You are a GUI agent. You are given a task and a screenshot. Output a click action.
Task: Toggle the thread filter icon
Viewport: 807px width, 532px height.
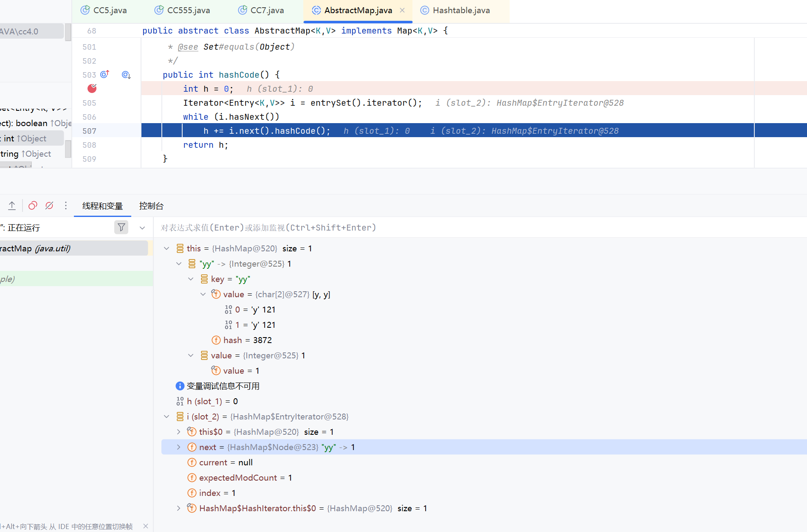pos(121,228)
